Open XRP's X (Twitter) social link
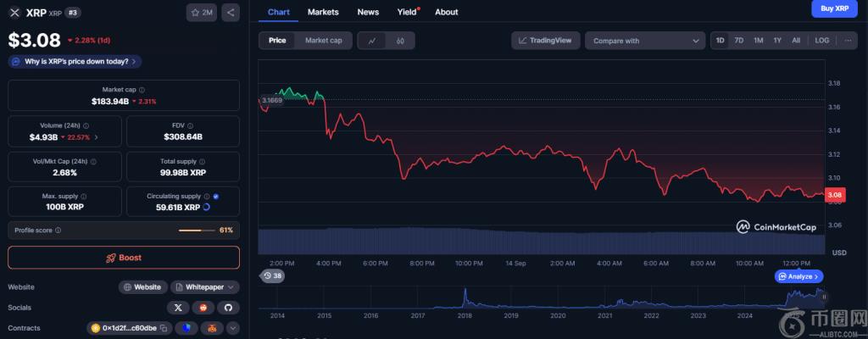This screenshot has height=339, width=868. pos(179,308)
